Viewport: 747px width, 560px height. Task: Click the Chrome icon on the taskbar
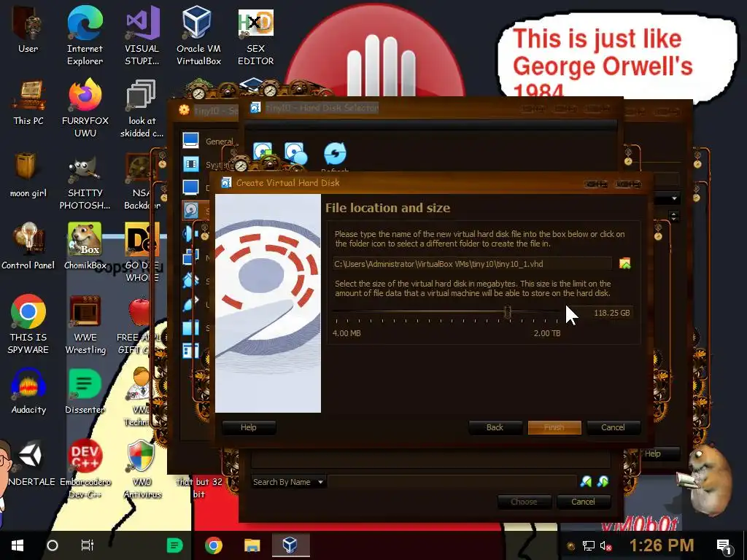[x=214, y=545]
